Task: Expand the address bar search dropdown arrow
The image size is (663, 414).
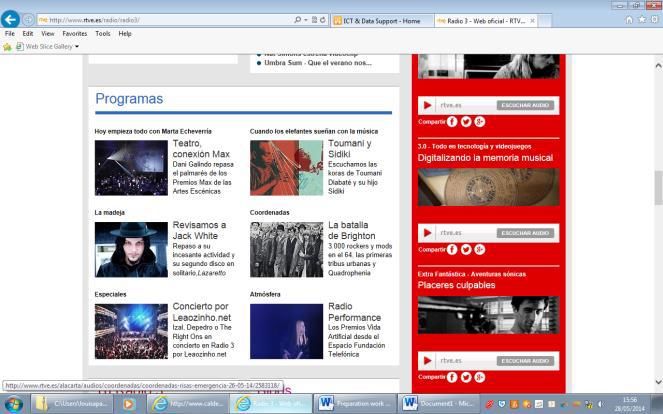Action: click(x=306, y=20)
